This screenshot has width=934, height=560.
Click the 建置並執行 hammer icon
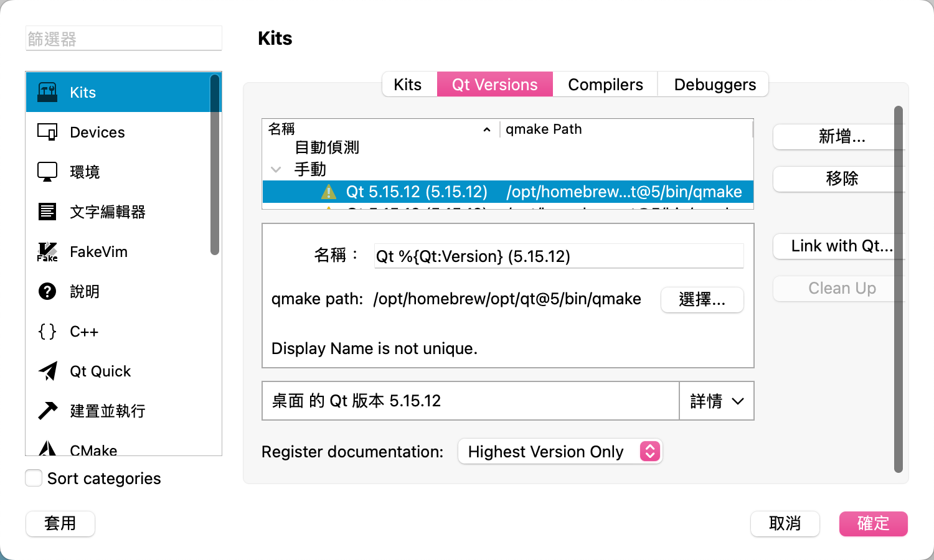point(47,411)
